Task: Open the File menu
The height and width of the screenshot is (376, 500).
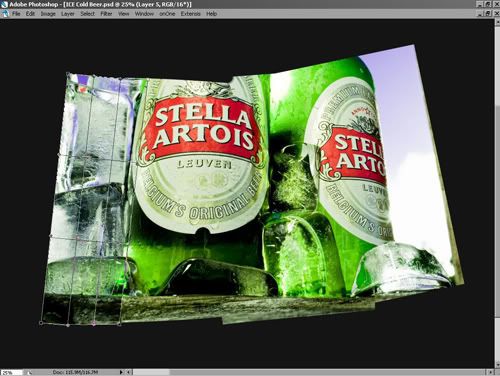Action: (x=16, y=14)
